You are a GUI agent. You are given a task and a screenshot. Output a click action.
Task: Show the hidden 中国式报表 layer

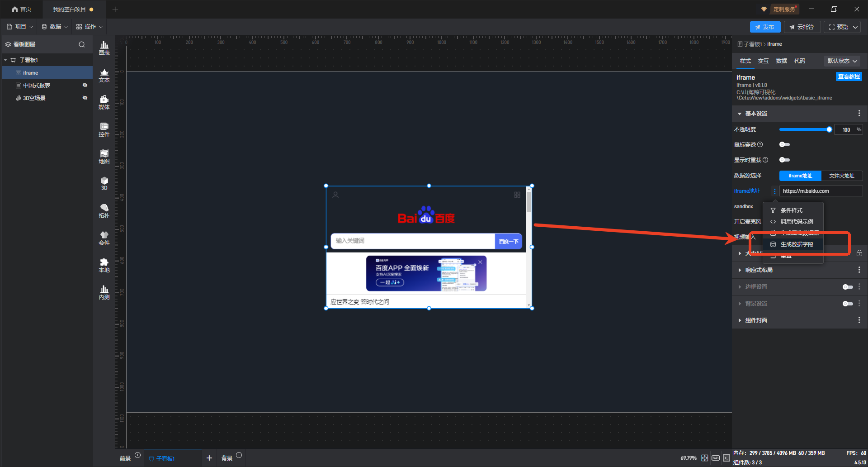[x=85, y=86]
